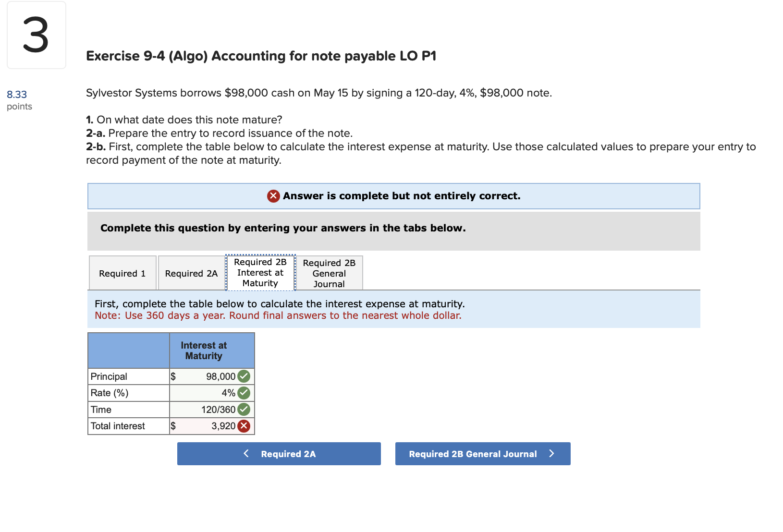783x532 pixels.
Task: Open the Required 2B Interest at Maturity tab
Action: (x=260, y=273)
